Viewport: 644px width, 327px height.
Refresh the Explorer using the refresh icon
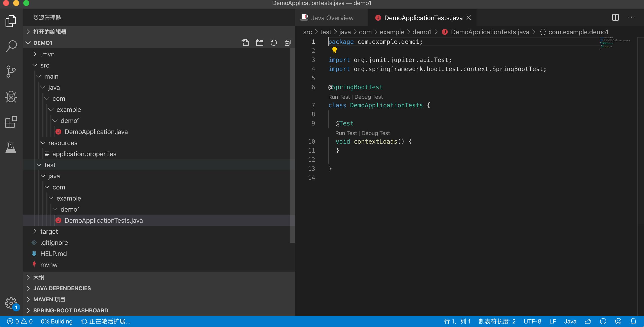(274, 43)
